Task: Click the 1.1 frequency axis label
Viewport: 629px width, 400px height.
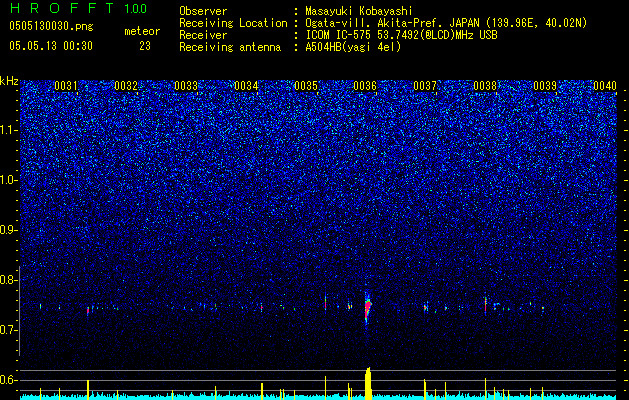Action: coord(9,130)
